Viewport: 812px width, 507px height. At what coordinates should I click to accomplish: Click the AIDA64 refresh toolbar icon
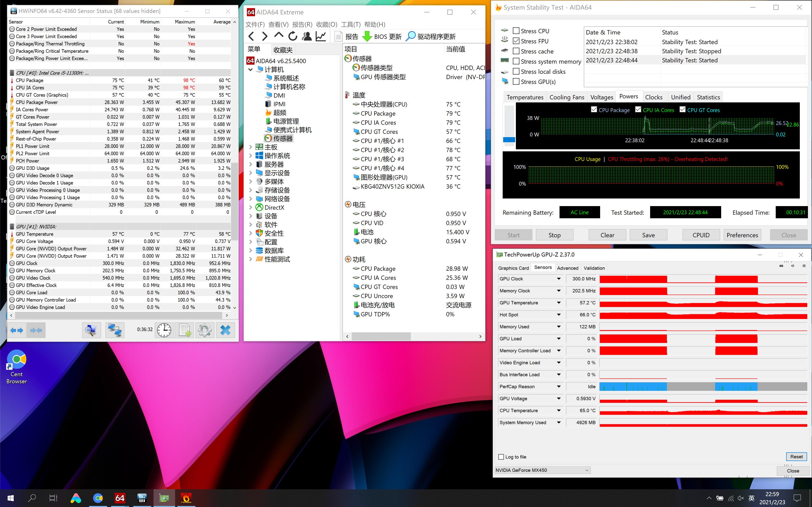[293, 36]
